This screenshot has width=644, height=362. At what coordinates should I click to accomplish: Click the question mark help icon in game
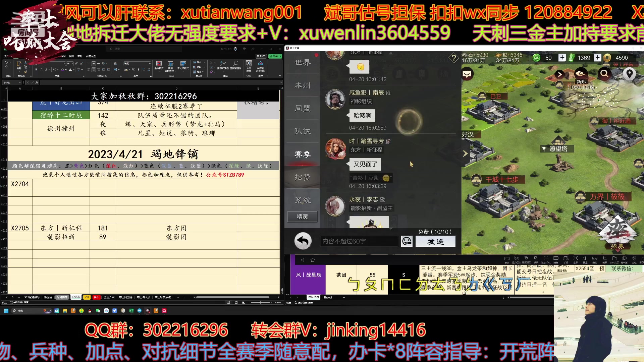tap(454, 58)
